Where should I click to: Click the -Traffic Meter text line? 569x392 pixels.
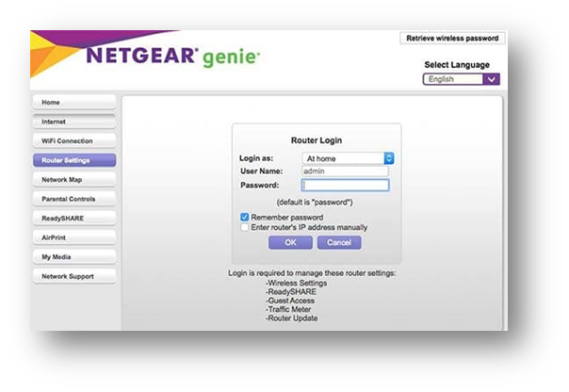[288, 309]
